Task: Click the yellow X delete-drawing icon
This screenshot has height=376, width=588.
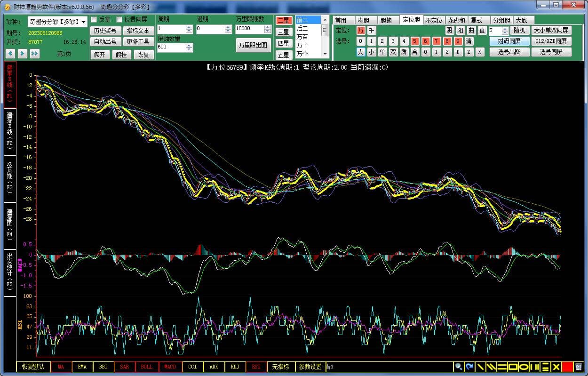Action: tap(556, 367)
